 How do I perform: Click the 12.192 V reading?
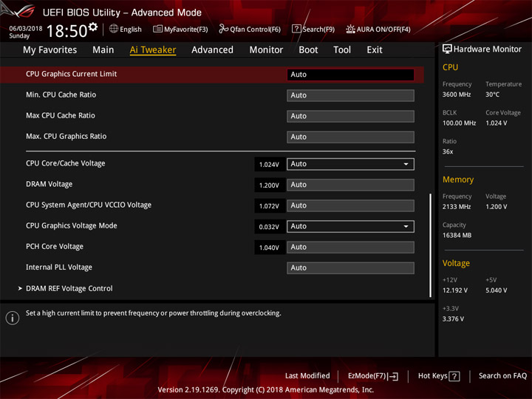point(455,290)
